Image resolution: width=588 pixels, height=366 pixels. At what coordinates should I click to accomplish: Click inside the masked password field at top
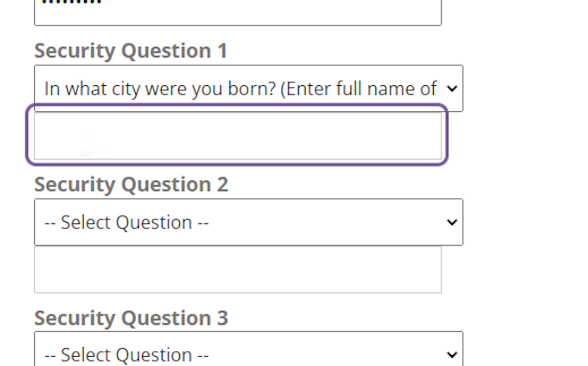tap(238, 10)
